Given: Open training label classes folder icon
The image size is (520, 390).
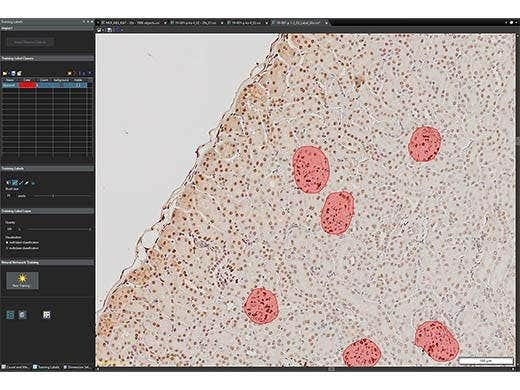Looking at the screenshot, I should 5,73.
